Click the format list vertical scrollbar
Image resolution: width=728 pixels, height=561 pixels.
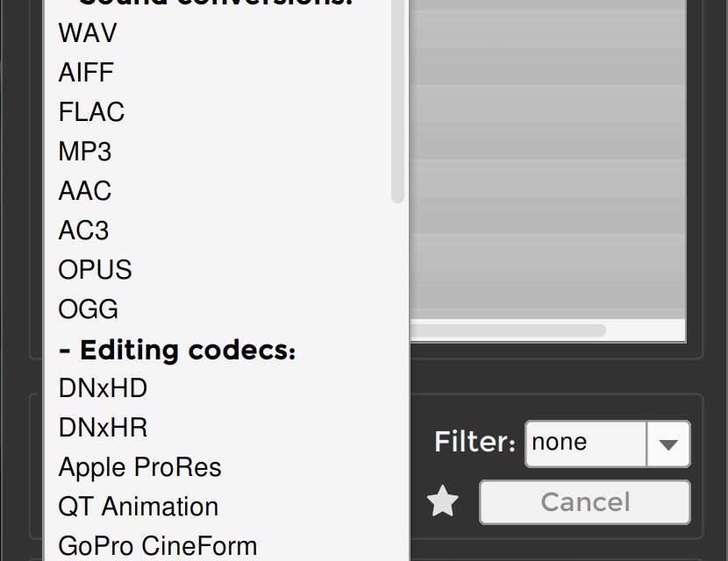(398, 105)
